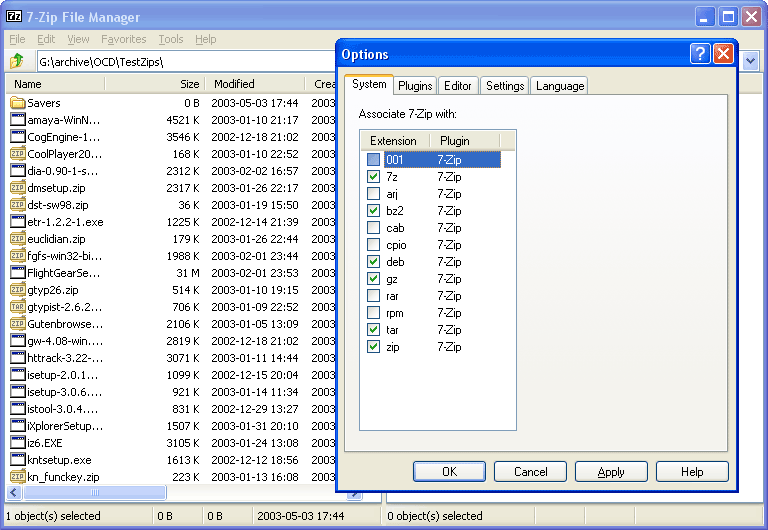This screenshot has width=768, height=530.
Task: Click the isetup-2.0.1 file icon
Action: pyautogui.click(x=18, y=374)
